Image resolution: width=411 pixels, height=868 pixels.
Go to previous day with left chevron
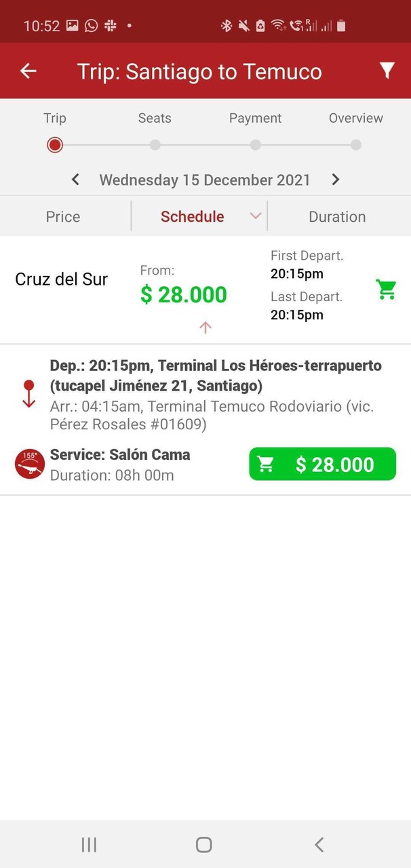coord(75,180)
